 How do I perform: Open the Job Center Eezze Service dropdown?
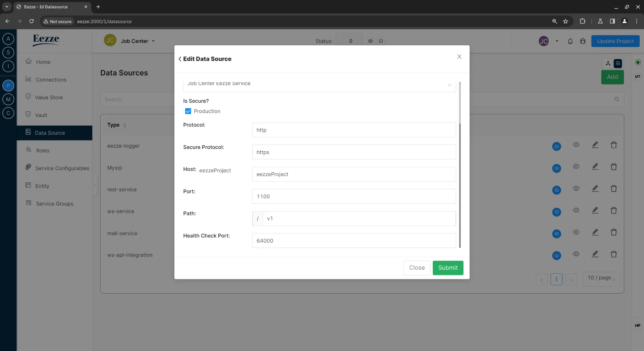pos(449,85)
